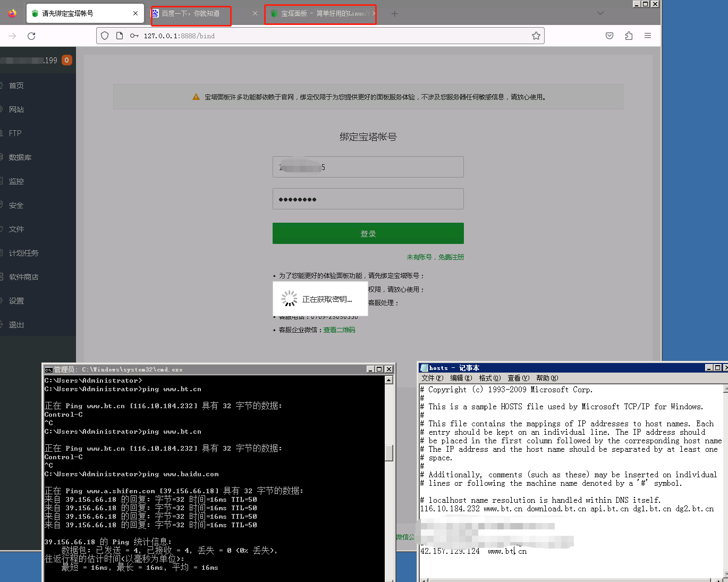Close the cmd window

point(389,369)
